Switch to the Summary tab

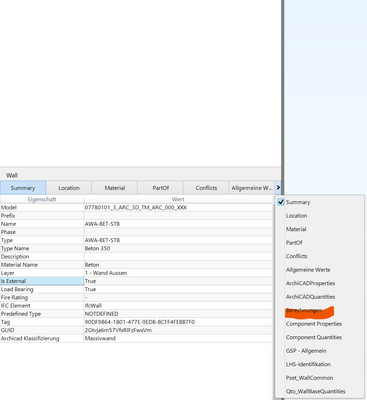coord(23,188)
